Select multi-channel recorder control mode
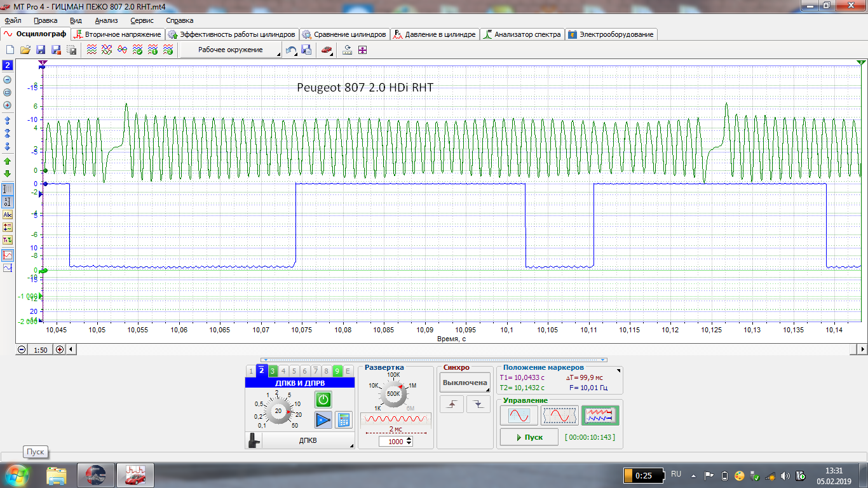The image size is (868, 488). point(600,416)
